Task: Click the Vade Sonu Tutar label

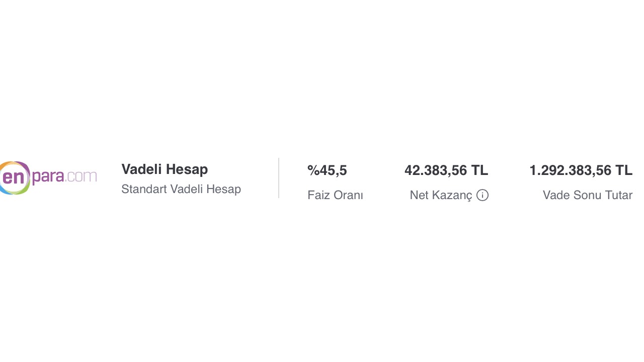Action: pyautogui.click(x=588, y=195)
